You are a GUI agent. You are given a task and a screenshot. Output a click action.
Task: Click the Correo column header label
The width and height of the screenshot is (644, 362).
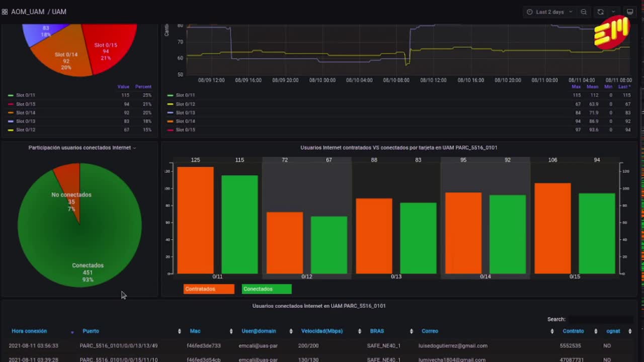430,331
